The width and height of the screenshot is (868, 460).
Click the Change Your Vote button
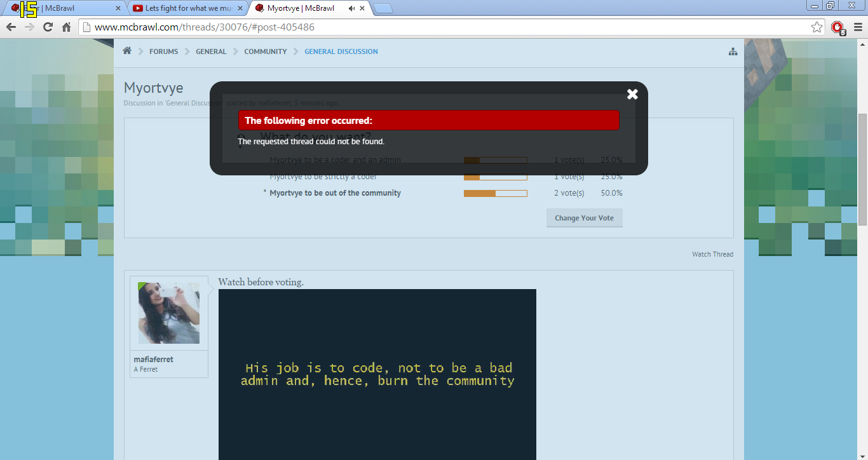pos(584,218)
